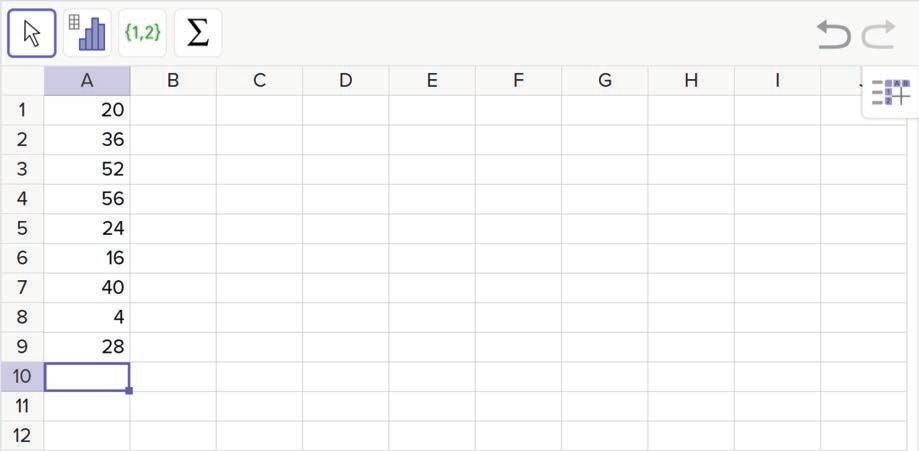Select the Create List {1,2} tool
The width and height of the screenshot is (919, 451).
(x=142, y=33)
